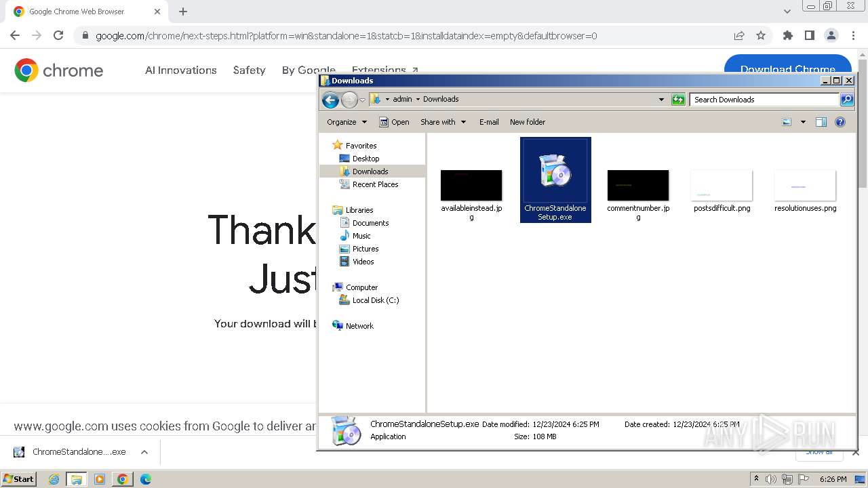Reload the Chrome page

(x=58, y=36)
